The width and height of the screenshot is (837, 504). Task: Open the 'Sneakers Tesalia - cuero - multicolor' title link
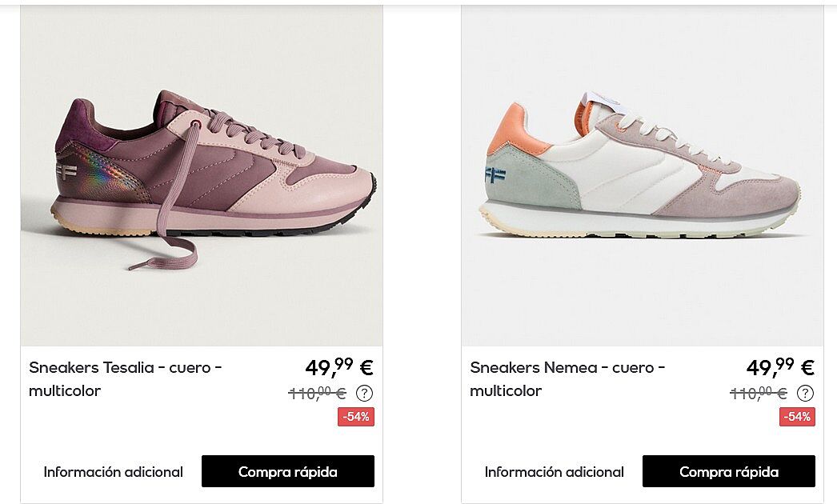click(126, 379)
